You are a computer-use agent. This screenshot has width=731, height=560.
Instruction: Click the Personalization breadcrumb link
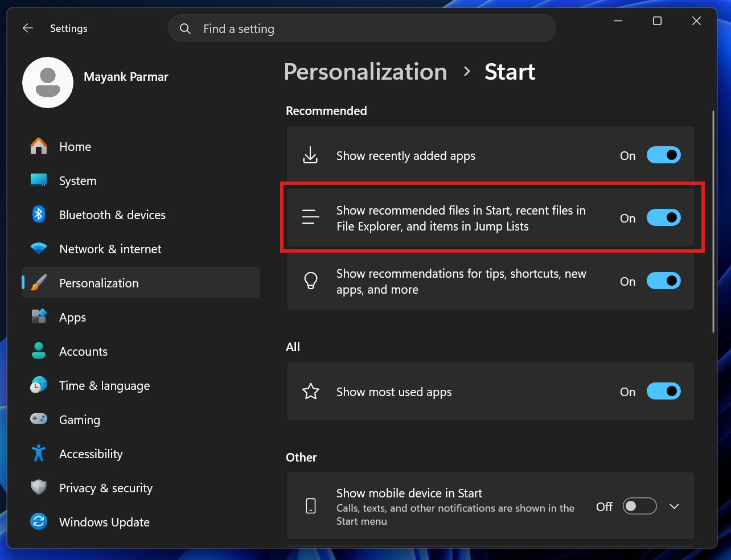365,72
